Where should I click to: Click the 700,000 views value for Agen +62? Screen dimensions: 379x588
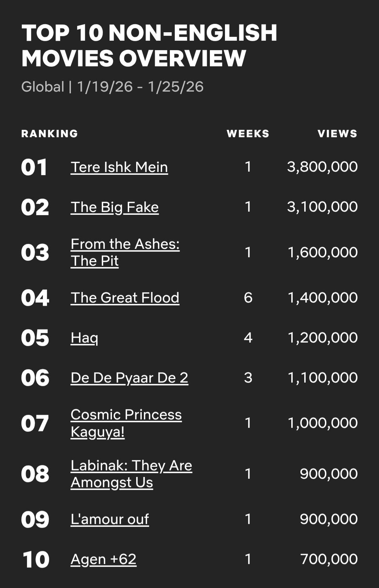coord(329,559)
